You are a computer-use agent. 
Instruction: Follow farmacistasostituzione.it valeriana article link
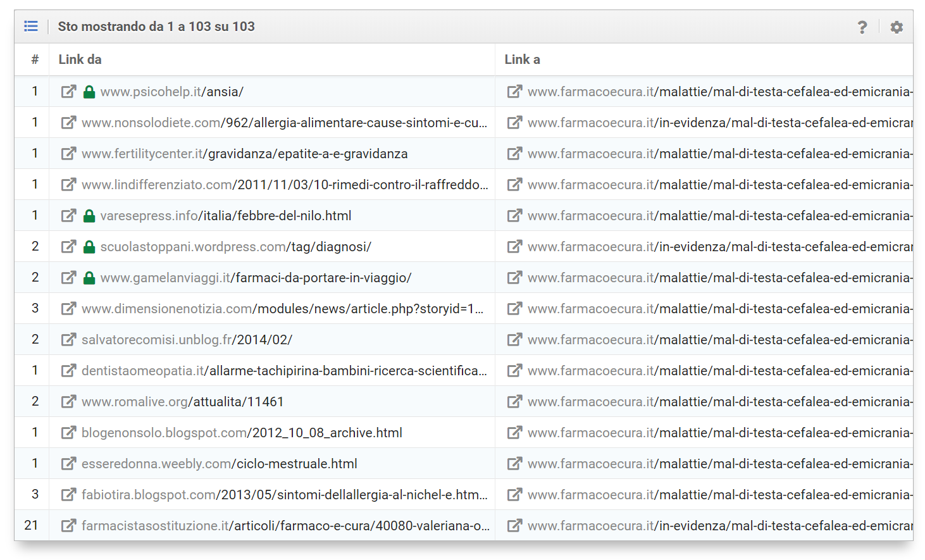(285, 526)
